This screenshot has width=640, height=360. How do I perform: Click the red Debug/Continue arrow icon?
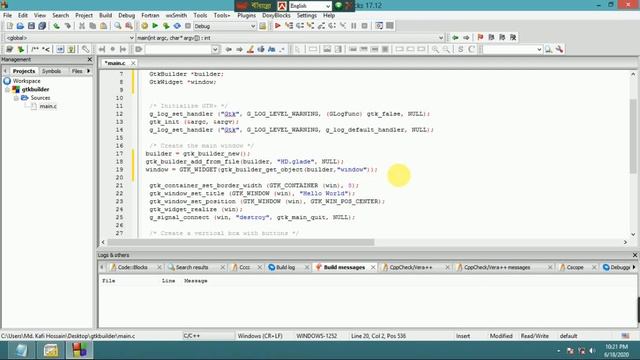[278, 26]
